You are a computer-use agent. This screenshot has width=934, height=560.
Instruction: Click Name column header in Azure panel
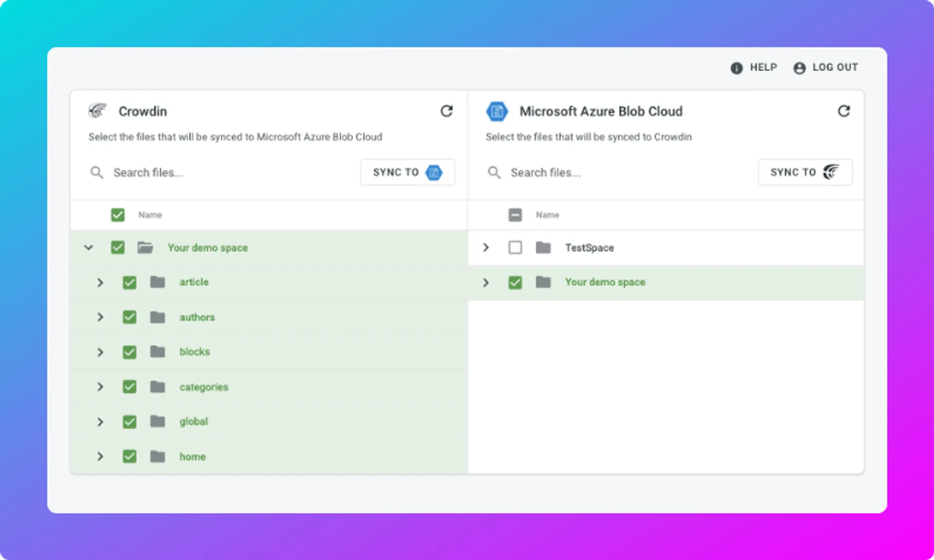[547, 215]
